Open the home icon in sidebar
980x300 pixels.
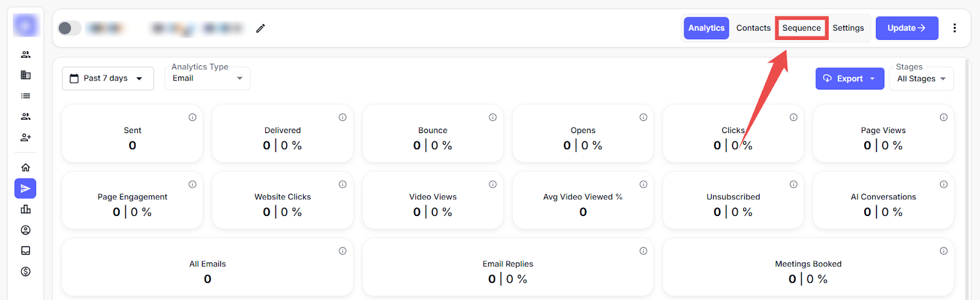[26, 167]
